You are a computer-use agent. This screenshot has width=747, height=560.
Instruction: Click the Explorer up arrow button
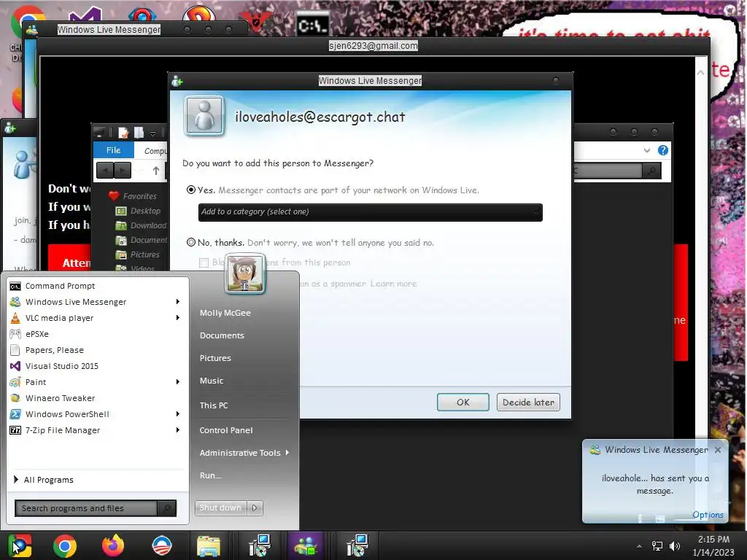pyautogui.click(x=156, y=171)
